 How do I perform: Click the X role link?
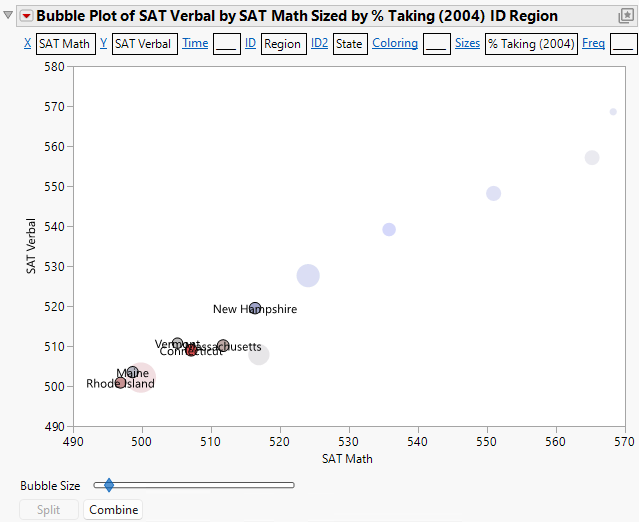click(x=28, y=44)
